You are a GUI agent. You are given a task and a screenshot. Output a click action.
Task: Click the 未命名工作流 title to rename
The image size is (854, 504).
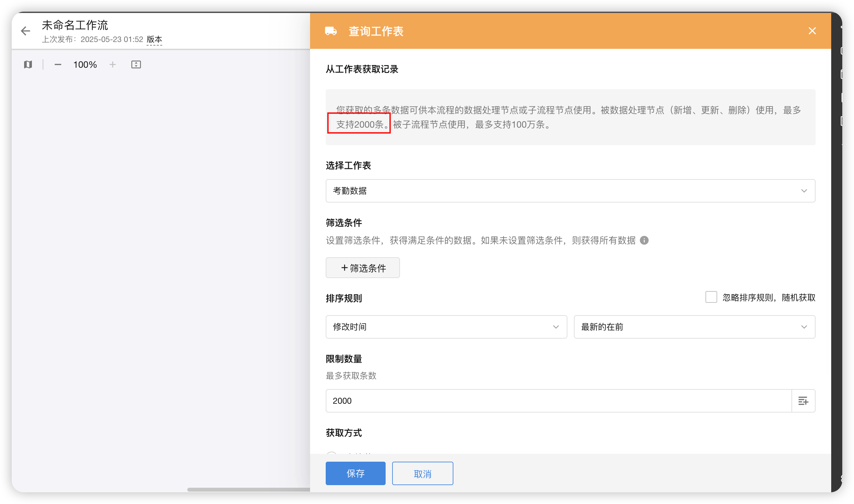point(75,25)
